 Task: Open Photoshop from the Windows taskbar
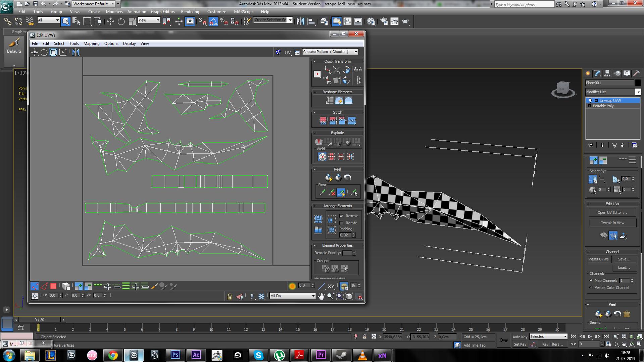pos(175,355)
